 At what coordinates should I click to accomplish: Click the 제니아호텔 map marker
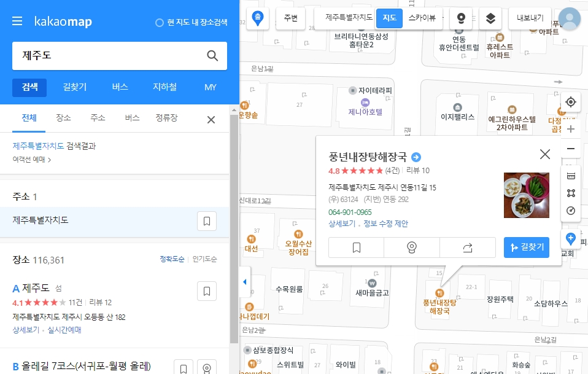click(365, 103)
